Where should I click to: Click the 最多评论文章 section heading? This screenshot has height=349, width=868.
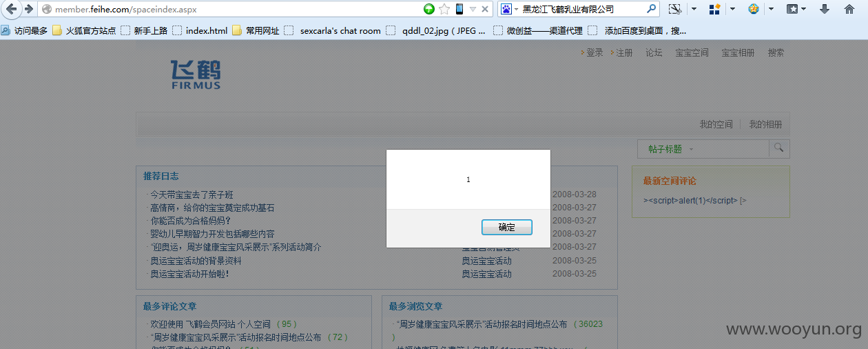[x=169, y=306]
